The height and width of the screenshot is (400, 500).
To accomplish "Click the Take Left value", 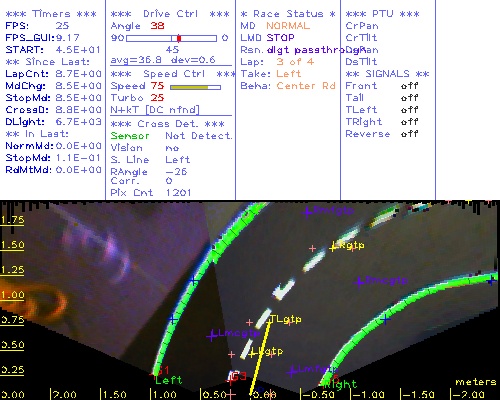I will tap(289, 74).
